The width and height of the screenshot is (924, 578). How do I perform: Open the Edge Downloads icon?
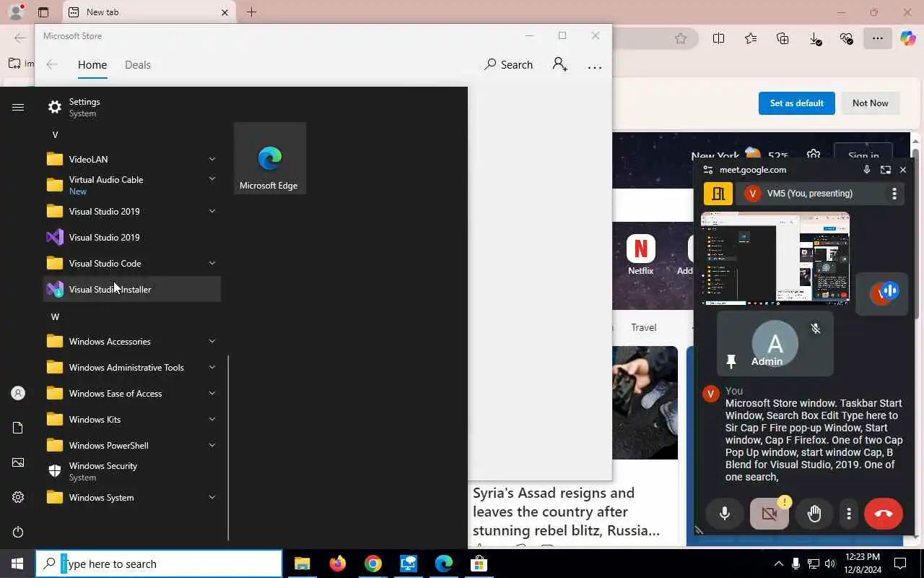point(815,39)
